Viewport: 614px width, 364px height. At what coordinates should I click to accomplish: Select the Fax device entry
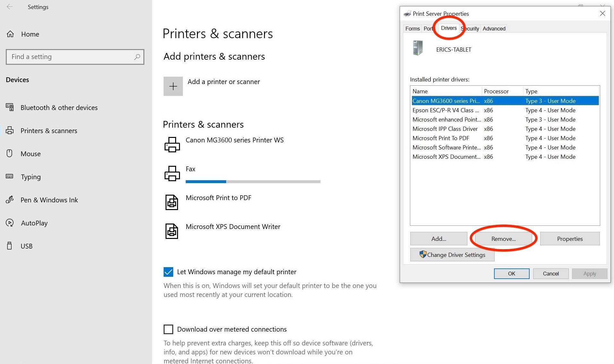(x=190, y=169)
